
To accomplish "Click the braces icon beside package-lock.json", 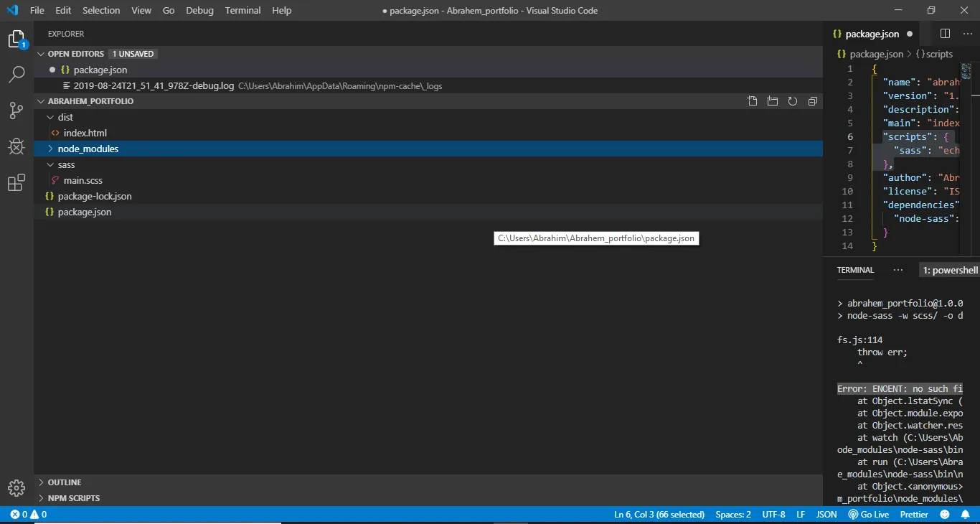I will (50, 196).
